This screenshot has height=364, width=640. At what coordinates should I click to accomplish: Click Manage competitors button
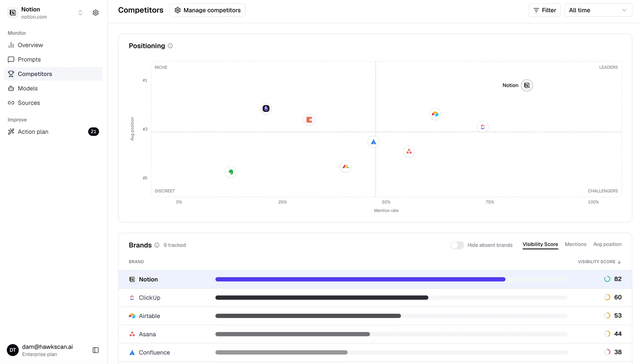click(x=208, y=10)
